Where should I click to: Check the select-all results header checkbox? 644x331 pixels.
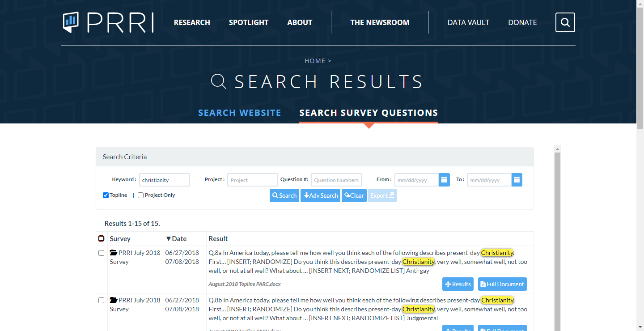click(101, 238)
